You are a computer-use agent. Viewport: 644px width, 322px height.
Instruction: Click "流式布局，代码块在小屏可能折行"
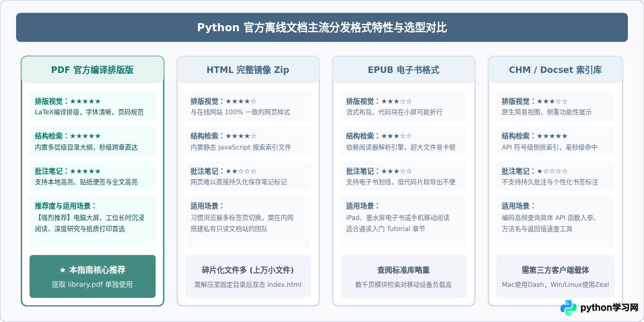click(x=394, y=112)
